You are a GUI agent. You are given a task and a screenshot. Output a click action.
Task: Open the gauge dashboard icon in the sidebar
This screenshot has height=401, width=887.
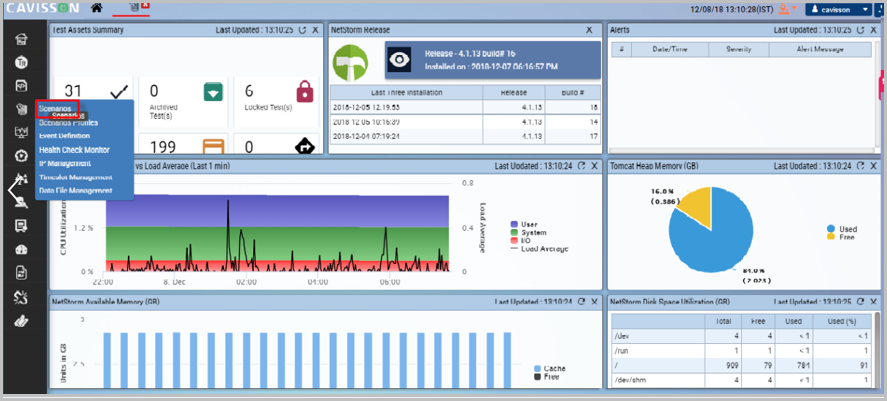tap(21, 249)
